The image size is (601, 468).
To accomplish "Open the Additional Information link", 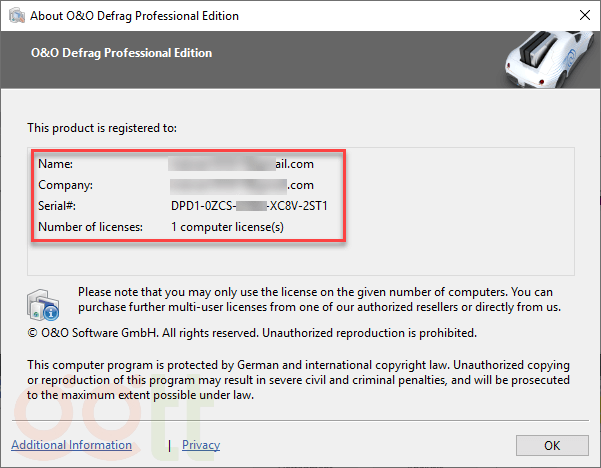I will pyautogui.click(x=71, y=445).
